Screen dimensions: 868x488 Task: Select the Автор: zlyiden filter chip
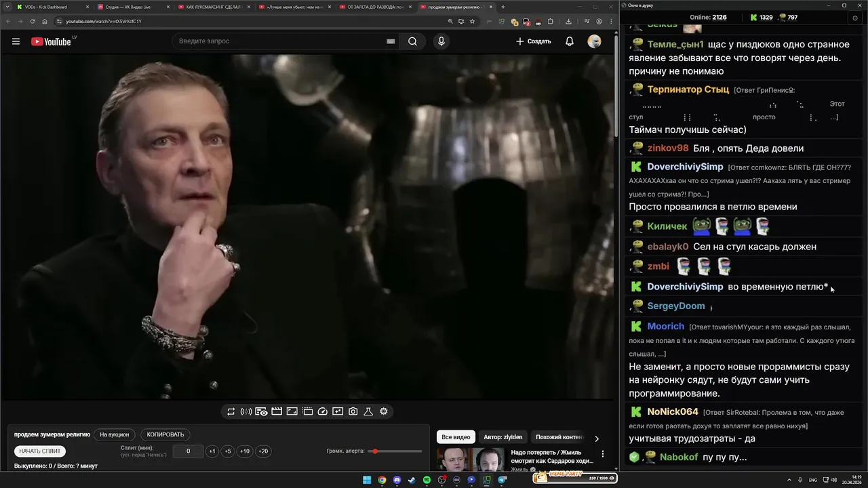coord(502,437)
